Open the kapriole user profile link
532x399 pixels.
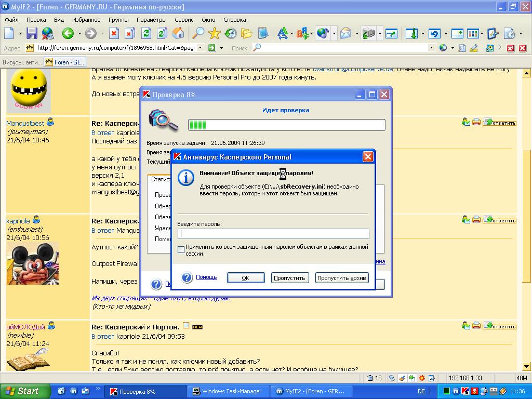point(18,221)
